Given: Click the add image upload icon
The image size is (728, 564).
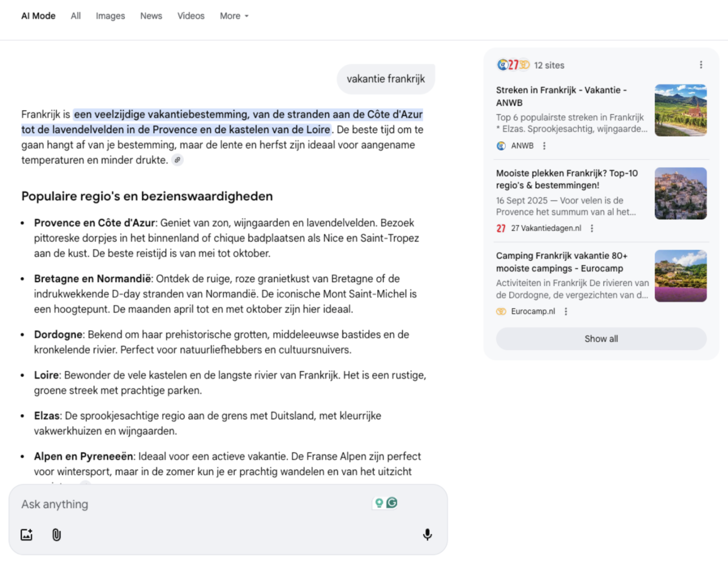Looking at the screenshot, I should pyautogui.click(x=27, y=535).
